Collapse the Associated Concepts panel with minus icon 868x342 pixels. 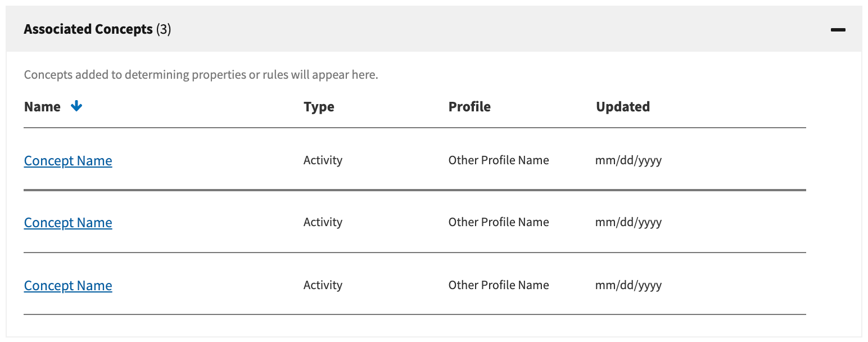[x=838, y=30]
